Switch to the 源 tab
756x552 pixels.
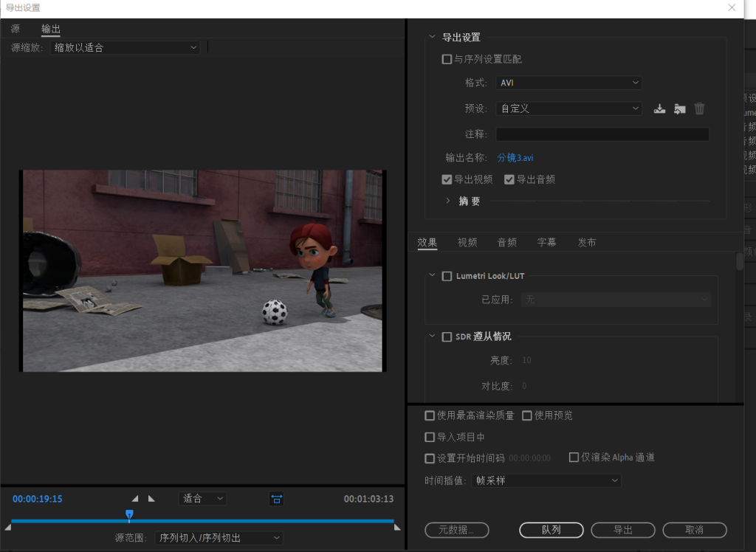[16, 29]
